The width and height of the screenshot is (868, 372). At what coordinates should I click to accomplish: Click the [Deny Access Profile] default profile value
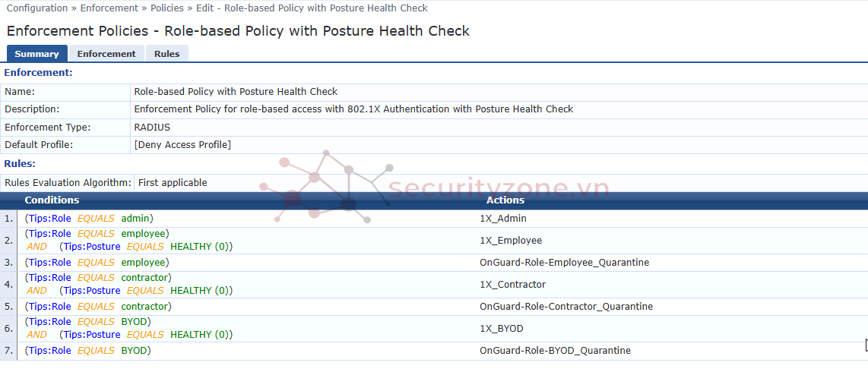[x=182, y=144]
